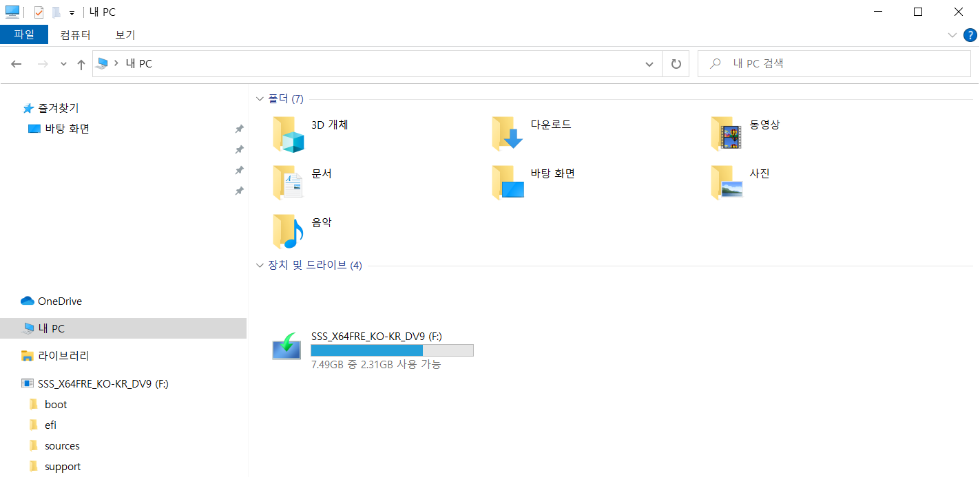The width and height of the screenshot is (980, 477).
Task: Select the 바탕 화면 folder in main pane
Action: (508, 182)
